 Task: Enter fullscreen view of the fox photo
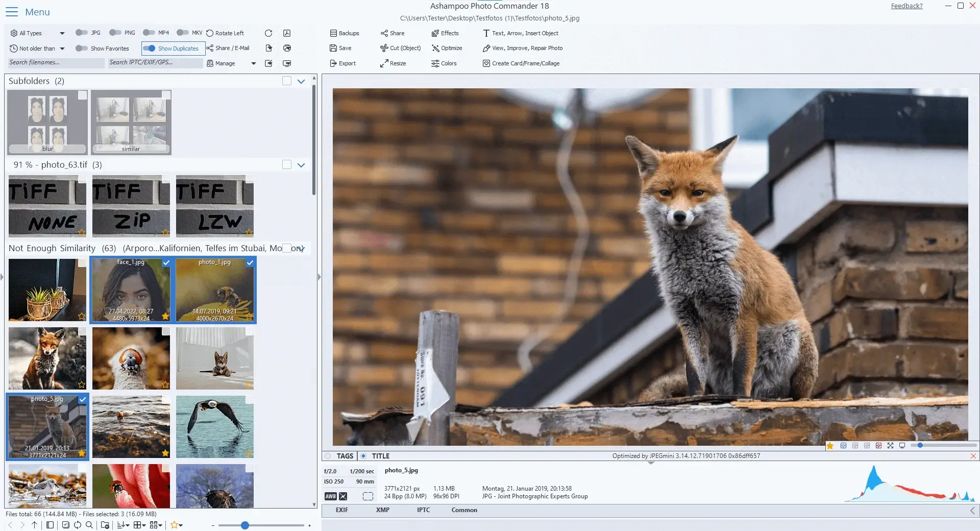point(891,445)
